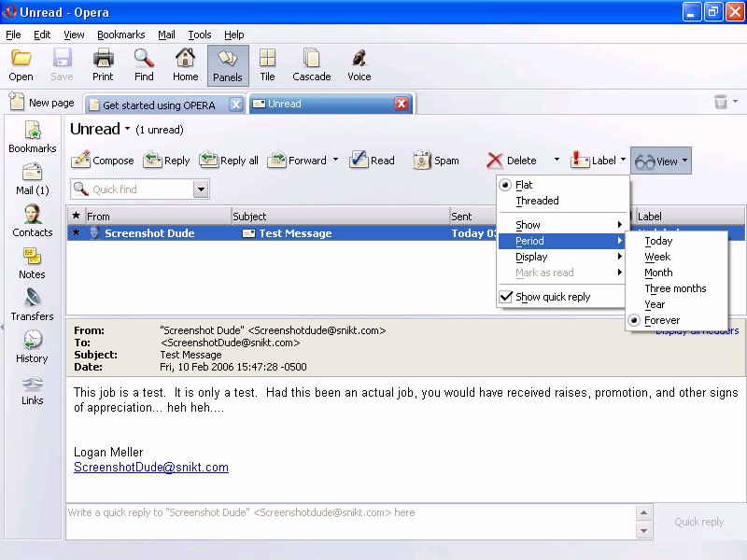Open the Bookmarks menu in the menu bar
The height and width of the screenshot is (560, 747).
point(120,35)
